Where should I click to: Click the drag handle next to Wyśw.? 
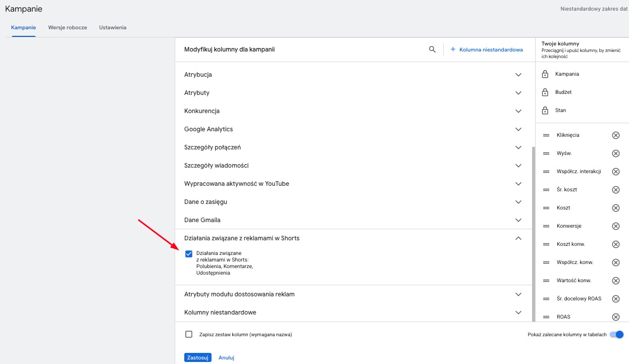(546, 153)
